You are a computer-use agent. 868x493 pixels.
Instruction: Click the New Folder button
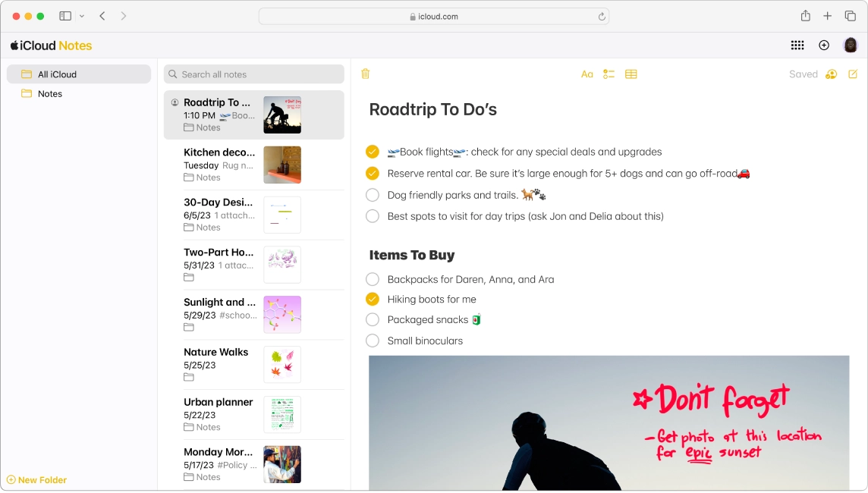[36, 479]
